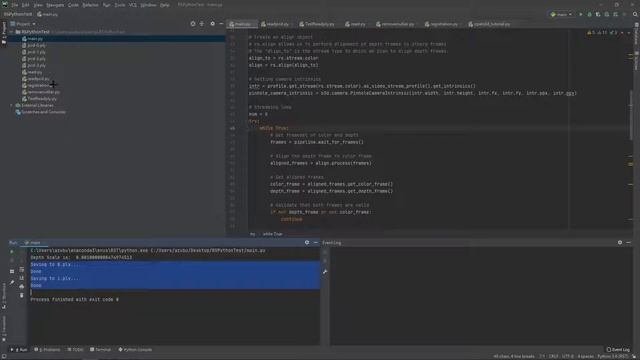
Task: Open the Favorites vertical tool button on left edge
Action: tap(4, 329)
